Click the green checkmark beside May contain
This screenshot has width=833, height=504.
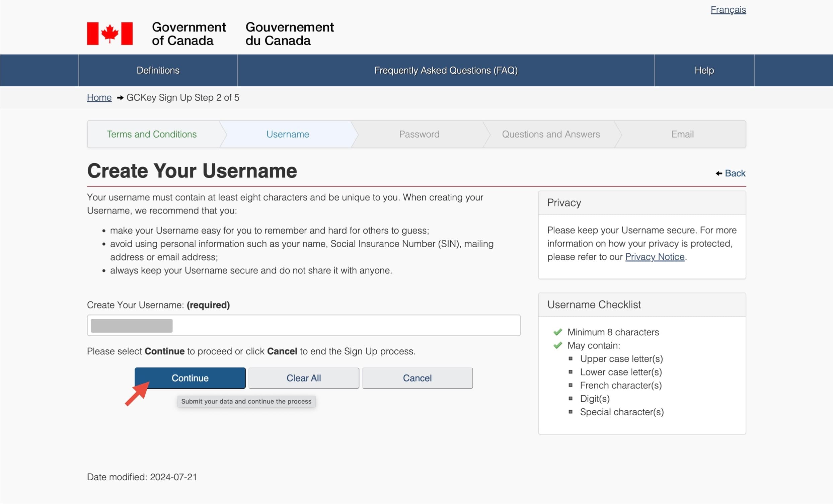pyautogui.click(x=557, y=345)
